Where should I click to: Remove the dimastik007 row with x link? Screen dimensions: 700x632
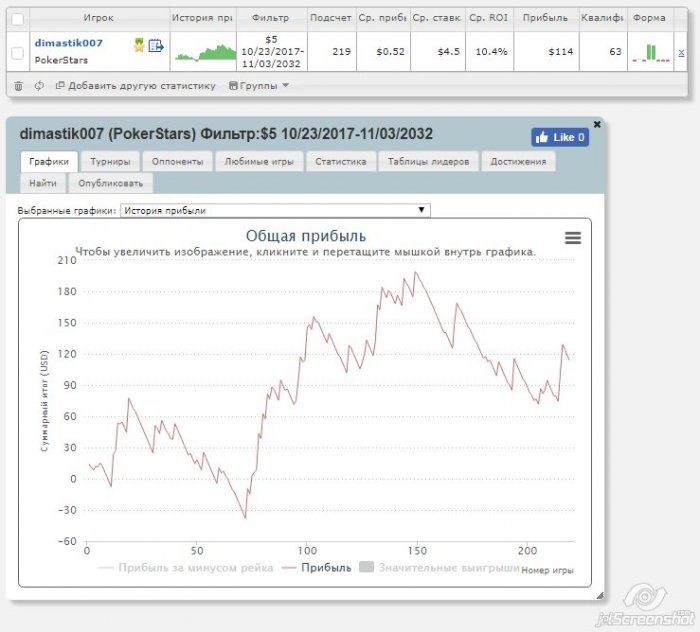681,52
